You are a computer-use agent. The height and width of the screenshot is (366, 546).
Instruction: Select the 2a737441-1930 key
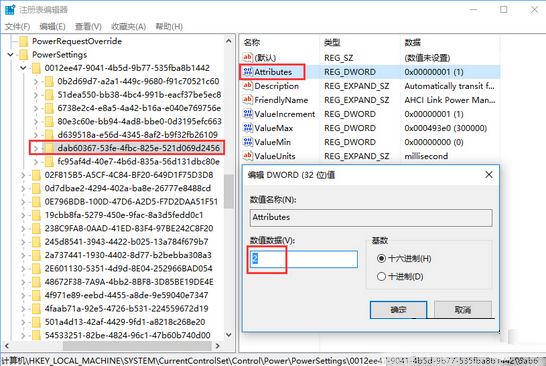point(128,255)
